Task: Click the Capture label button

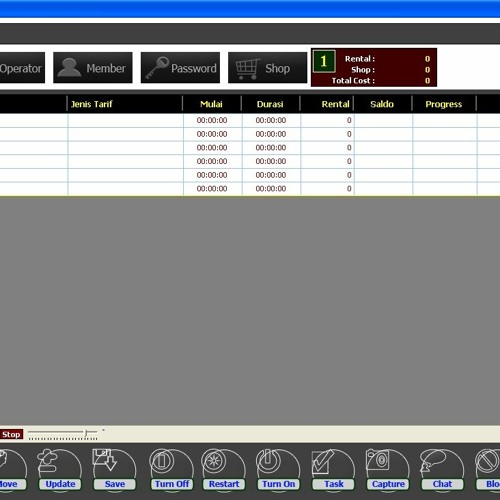Action: coord(388,484)
